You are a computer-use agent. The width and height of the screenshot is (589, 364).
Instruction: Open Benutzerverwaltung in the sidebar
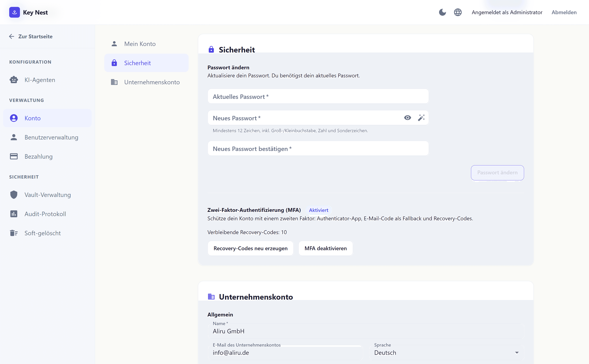click(x=48, y=137)
